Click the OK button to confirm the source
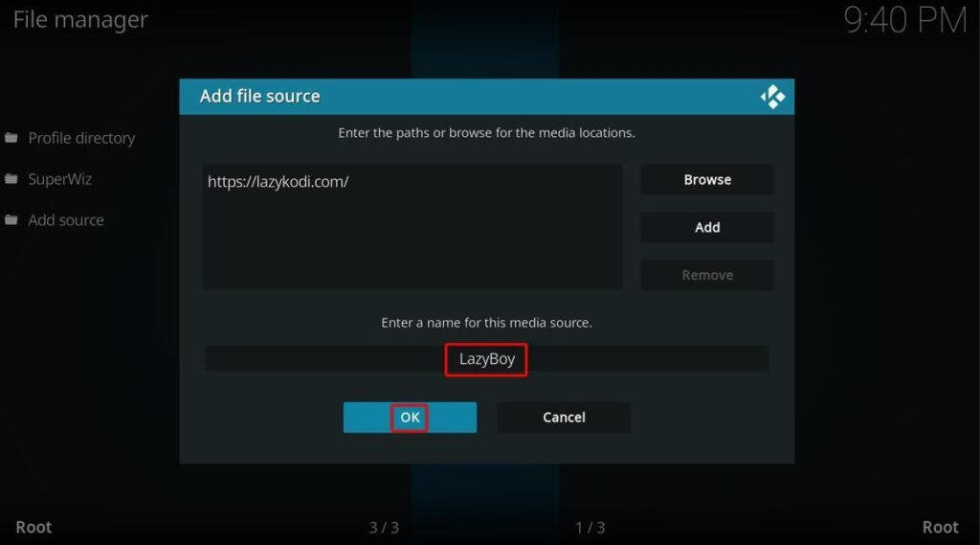 [x=410, y=418]
